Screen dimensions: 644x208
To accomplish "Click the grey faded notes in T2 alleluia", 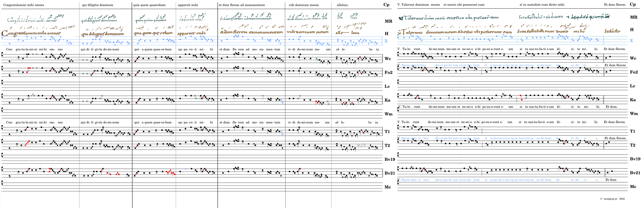I will 361,145.
